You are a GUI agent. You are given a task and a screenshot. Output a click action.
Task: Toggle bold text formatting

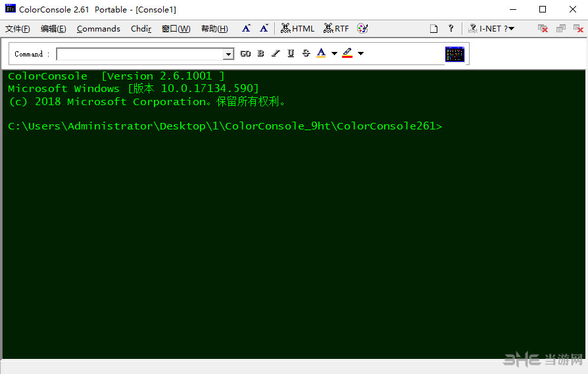pyautogui.click(x=260, y=54)
